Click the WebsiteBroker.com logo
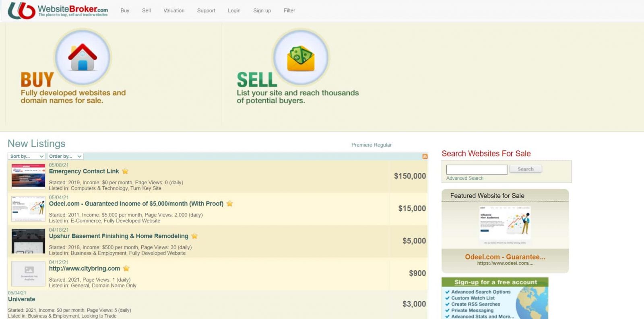This screenshot has width=644, height=319. (x=58, y=10)
